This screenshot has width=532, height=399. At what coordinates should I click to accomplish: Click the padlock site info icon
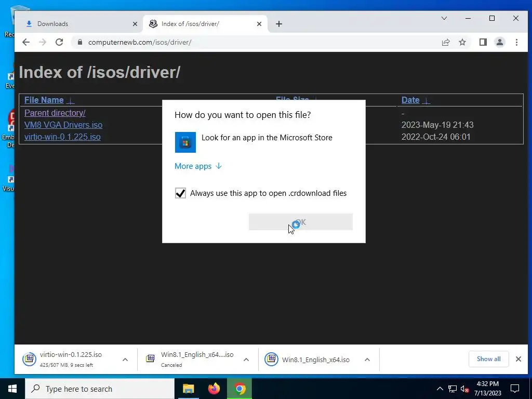point(80,42)
